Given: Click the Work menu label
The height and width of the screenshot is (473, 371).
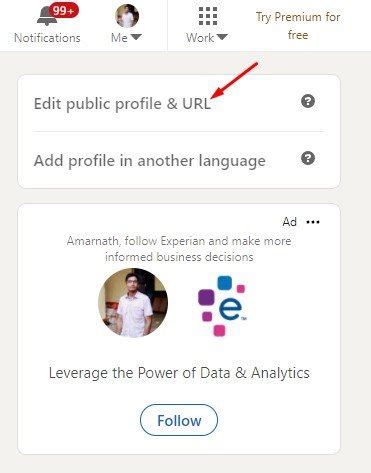Looking at the screenshot, I should coord(200,38).
